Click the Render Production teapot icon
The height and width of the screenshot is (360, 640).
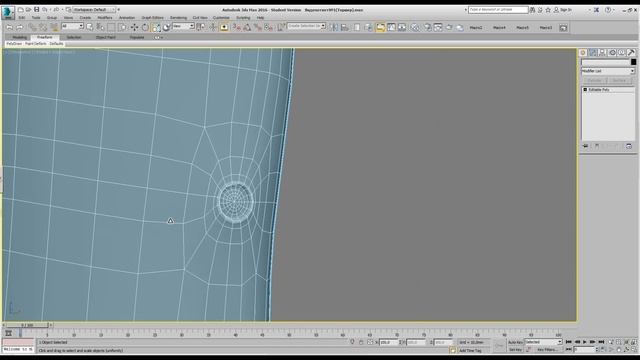coord(449,27)
